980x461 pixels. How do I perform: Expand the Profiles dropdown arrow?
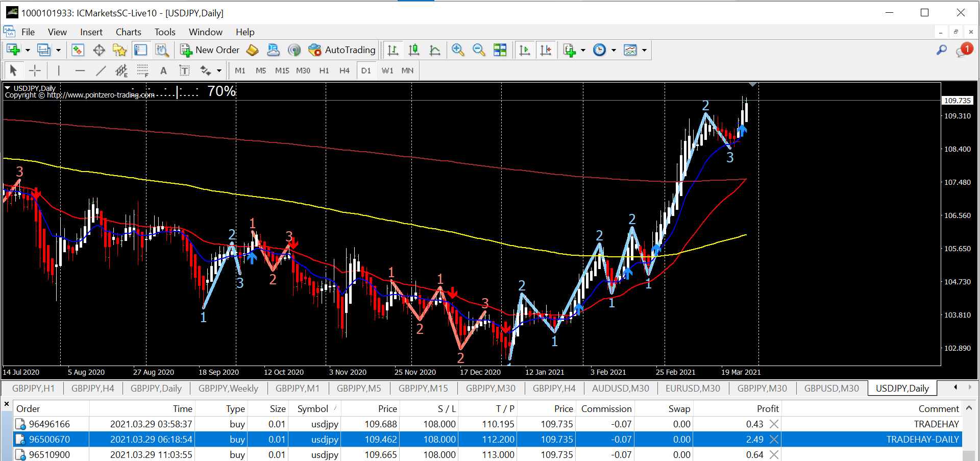58,50
